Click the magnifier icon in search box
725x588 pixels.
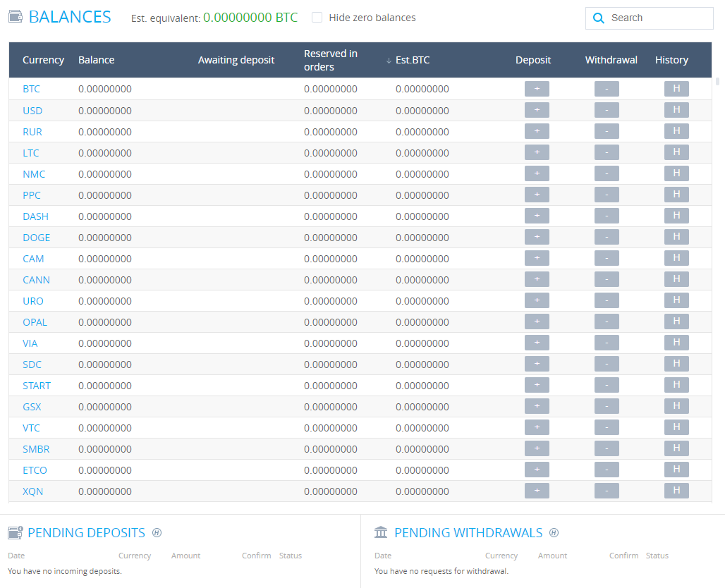[x=599, y=18]
